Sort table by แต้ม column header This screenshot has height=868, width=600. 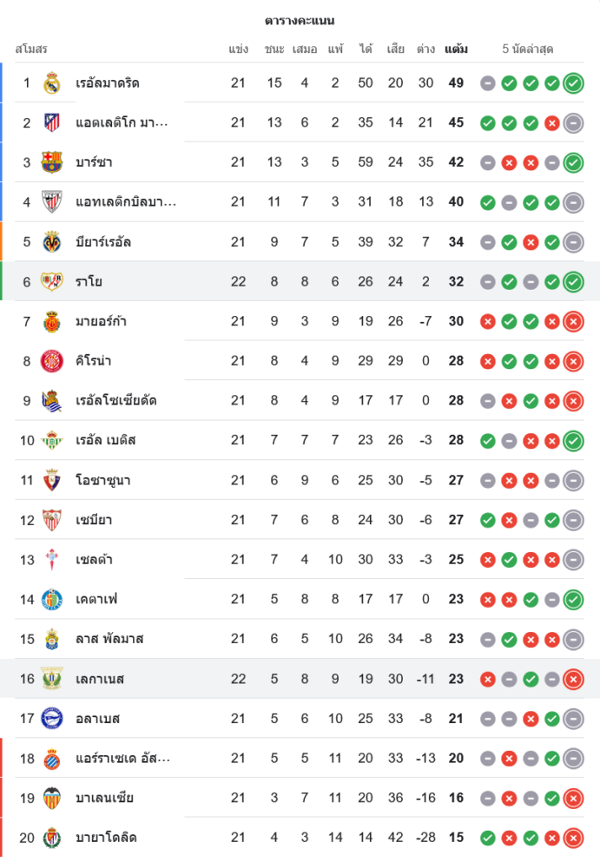click(456, 49)
